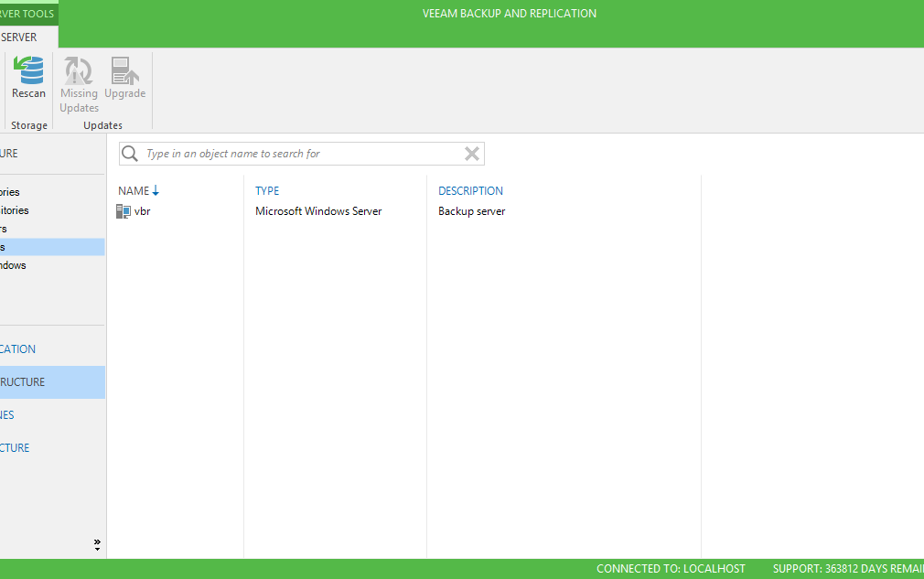Click the Upgrade server icon

tap(125, 70)
